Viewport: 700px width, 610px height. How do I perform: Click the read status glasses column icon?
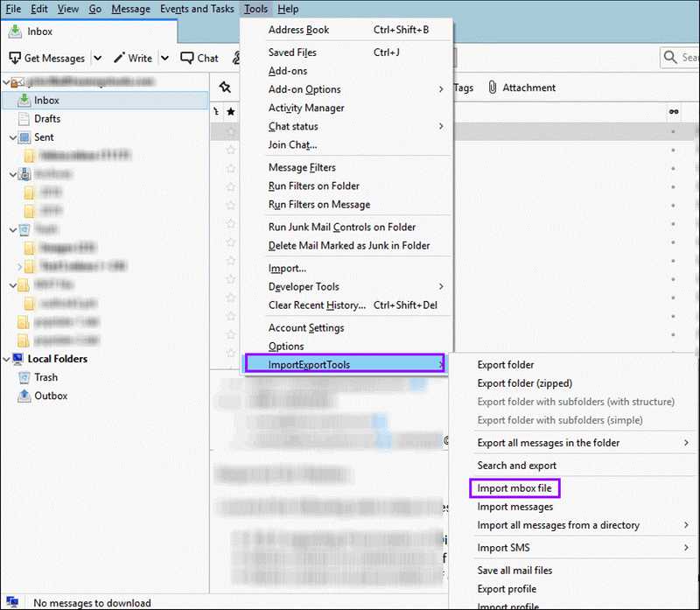[x=673, y=112]
